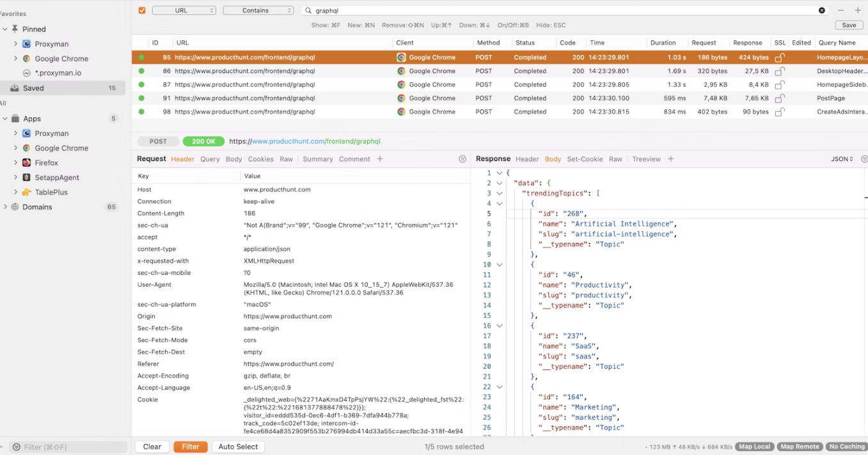Expand Firefox under Apps

[x=15, y=163]
